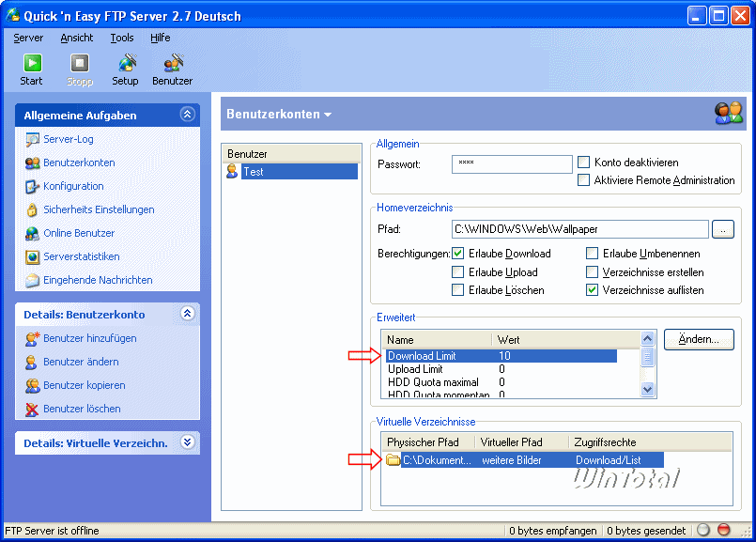Click the Serverstatistiken sidebar icon

32,257
